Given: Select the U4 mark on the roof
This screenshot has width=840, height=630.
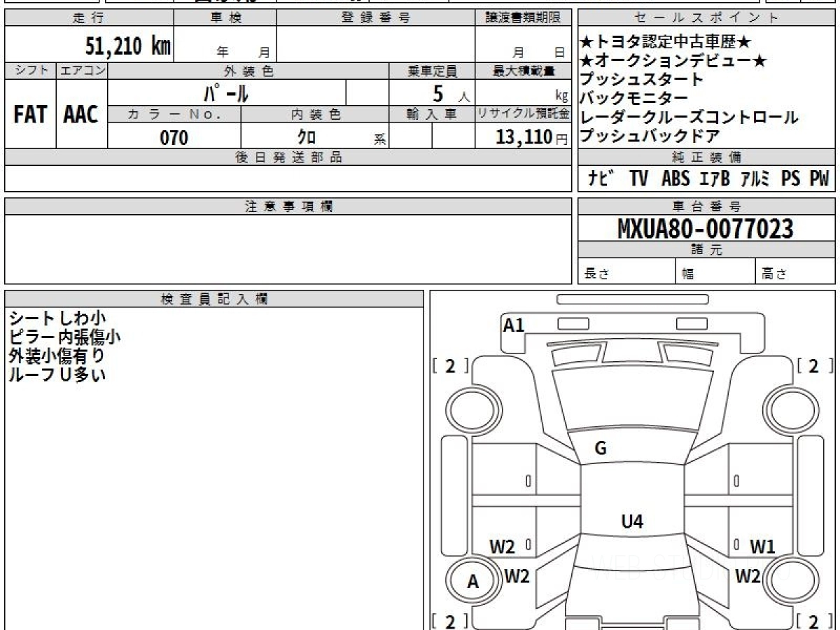Looking at the screenshot, I should tap(632, 521).
